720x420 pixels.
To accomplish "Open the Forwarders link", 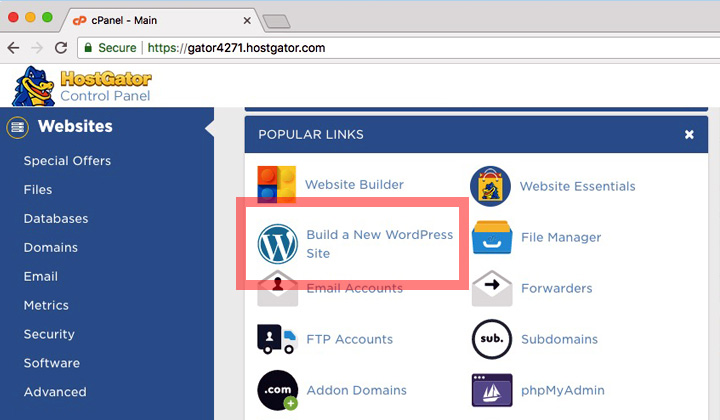I will [x=557, y=288].
